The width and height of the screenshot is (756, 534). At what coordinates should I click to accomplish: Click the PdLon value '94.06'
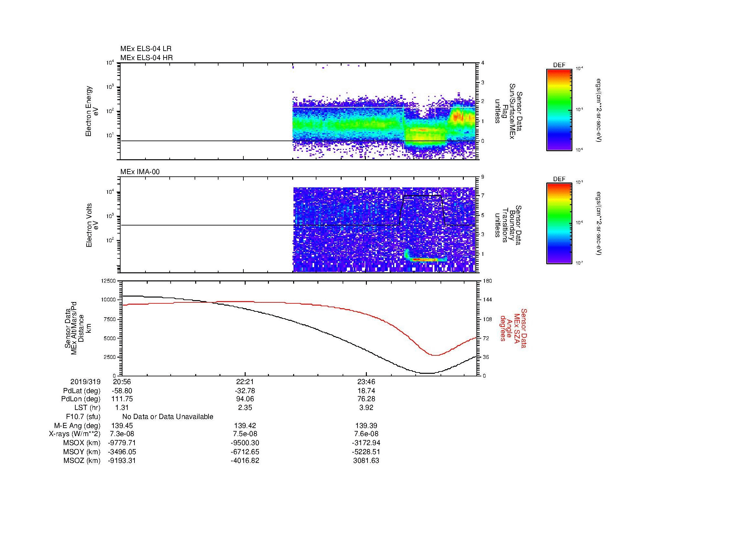(245, 399)
